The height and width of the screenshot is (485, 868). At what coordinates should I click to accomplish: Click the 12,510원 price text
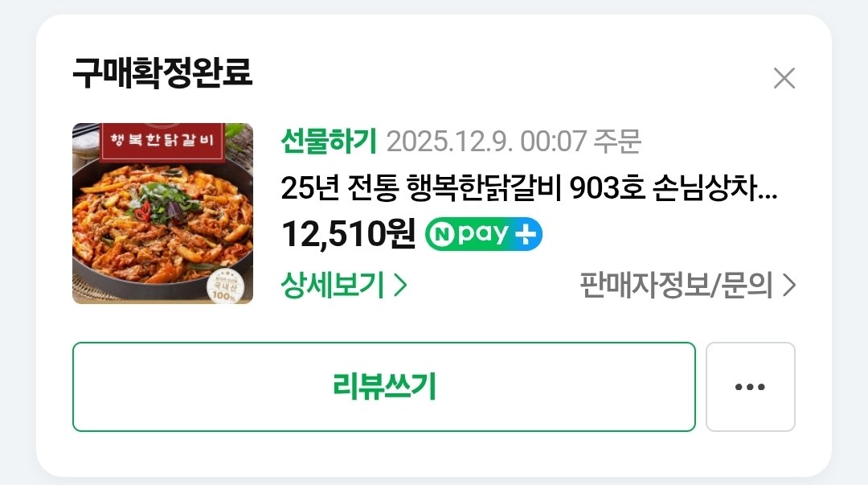click(348, 234)
